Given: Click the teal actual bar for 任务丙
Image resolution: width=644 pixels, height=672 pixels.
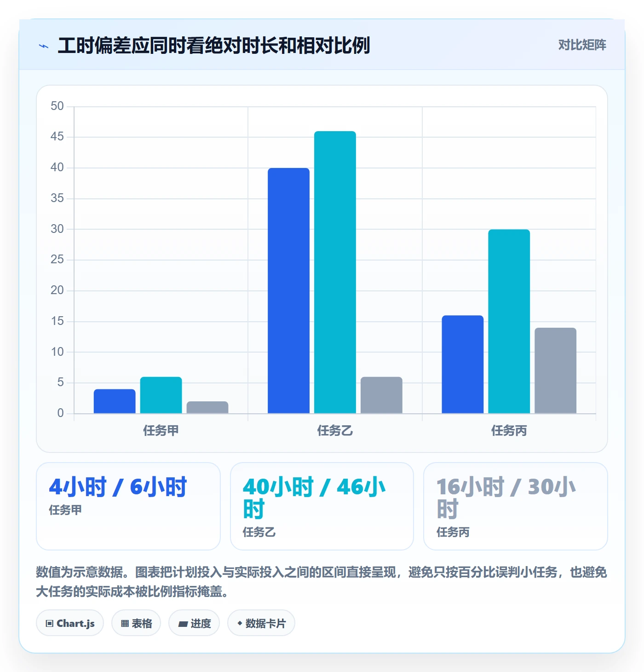Looking at the screenshot, I should pyautogui.click(x=509, y=321).
